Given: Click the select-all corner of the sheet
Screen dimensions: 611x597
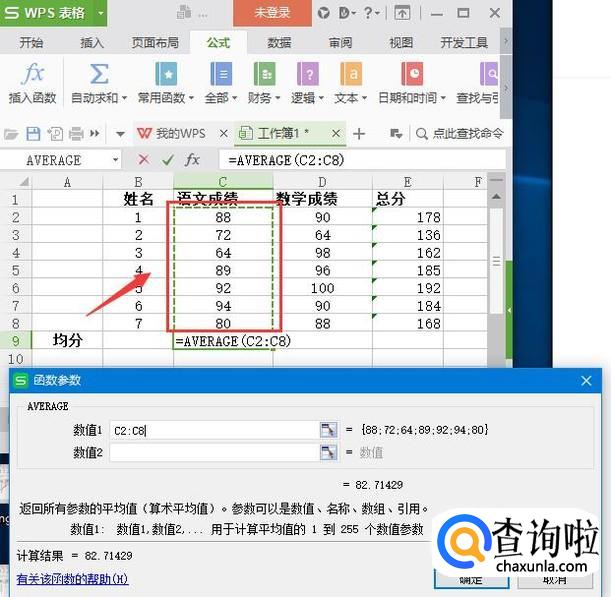Looking at the screenshot, I should [23, 182].
